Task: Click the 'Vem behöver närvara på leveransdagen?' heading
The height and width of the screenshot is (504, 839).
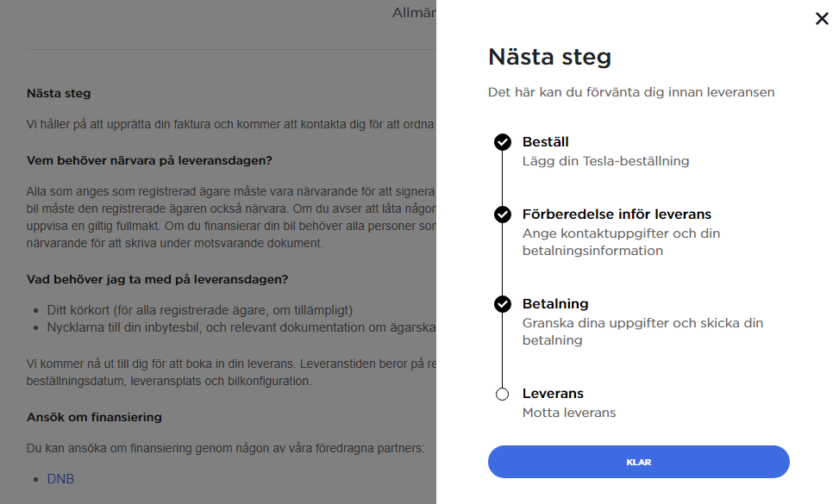Action: coord(149,160)
